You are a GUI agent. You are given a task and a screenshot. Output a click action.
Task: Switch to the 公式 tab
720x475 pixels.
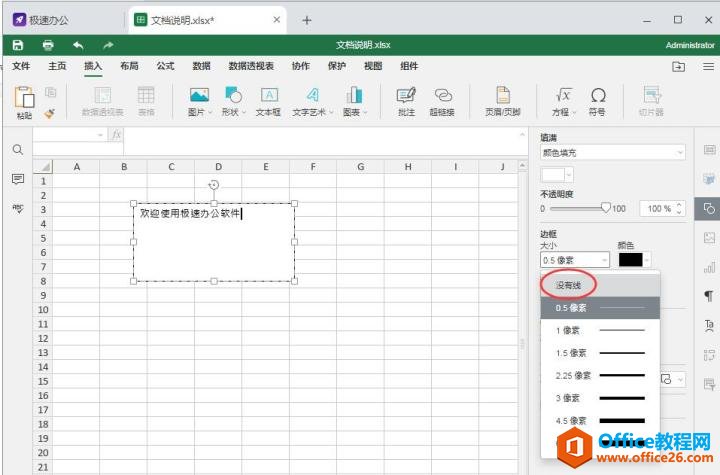(x=165, y=66)
